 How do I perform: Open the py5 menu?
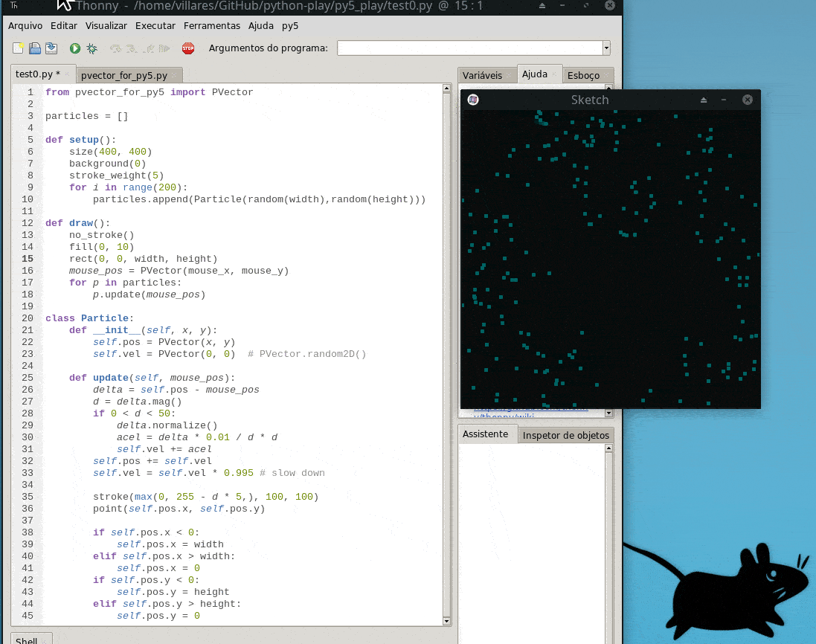[x=290, y=25]
